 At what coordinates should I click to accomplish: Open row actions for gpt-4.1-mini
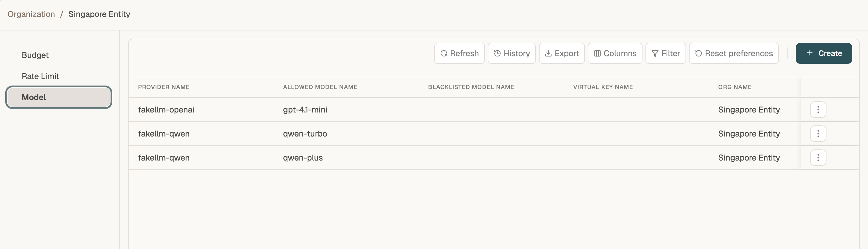(818, 110)
